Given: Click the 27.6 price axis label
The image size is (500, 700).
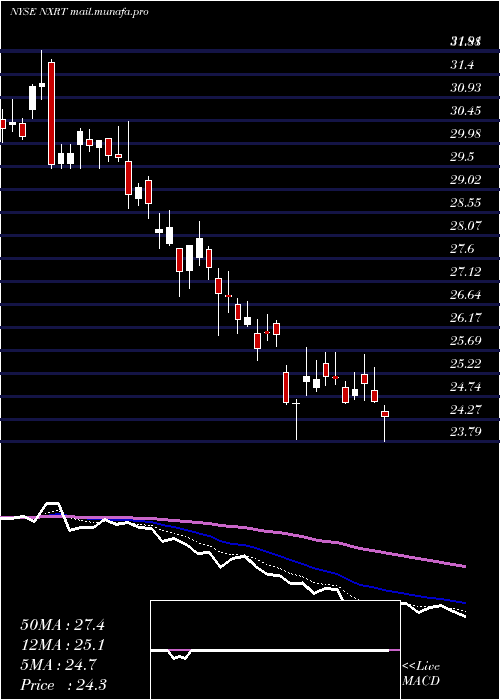Looking at the screenshot, I should click(462, 249).
